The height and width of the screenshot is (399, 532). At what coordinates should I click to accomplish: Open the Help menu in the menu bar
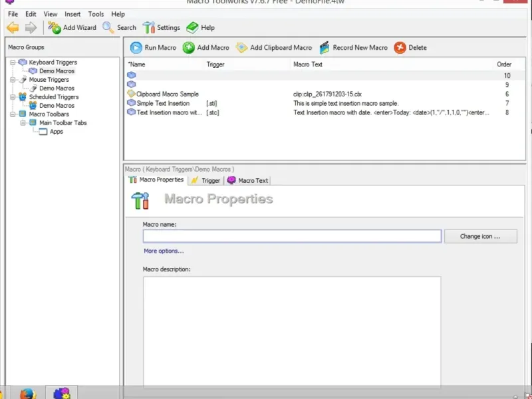[x=118, y=14]
